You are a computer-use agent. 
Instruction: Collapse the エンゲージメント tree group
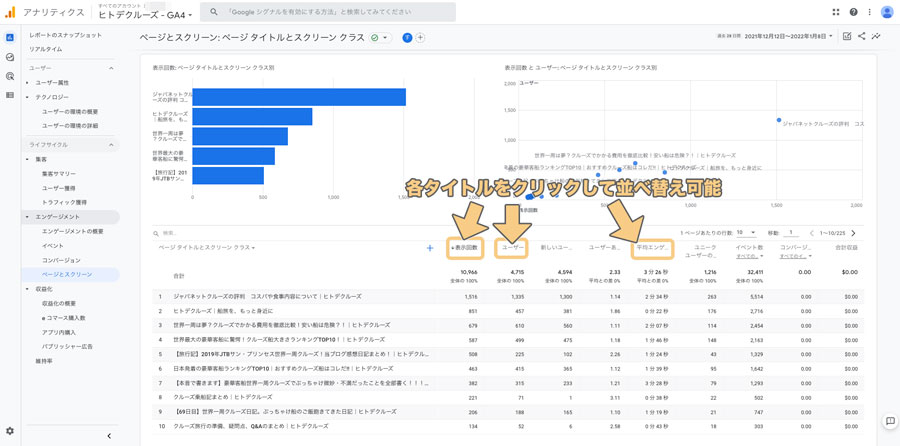27,217
